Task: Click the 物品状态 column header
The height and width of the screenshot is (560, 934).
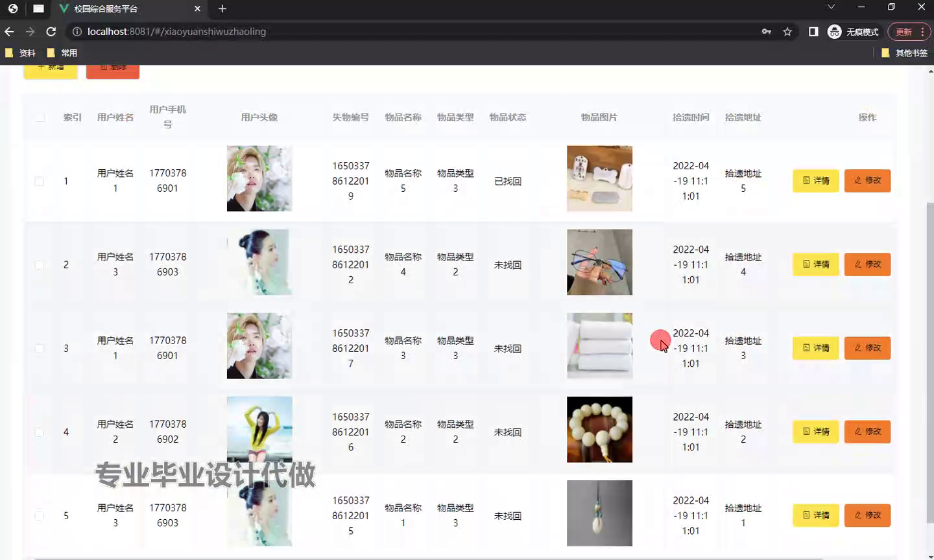Action: [x=508, y=117]
